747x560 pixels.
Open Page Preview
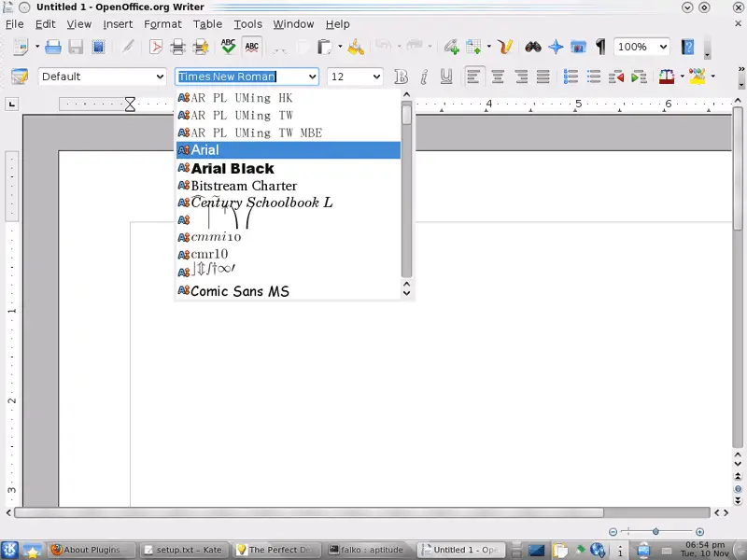[x=201, y=47]
